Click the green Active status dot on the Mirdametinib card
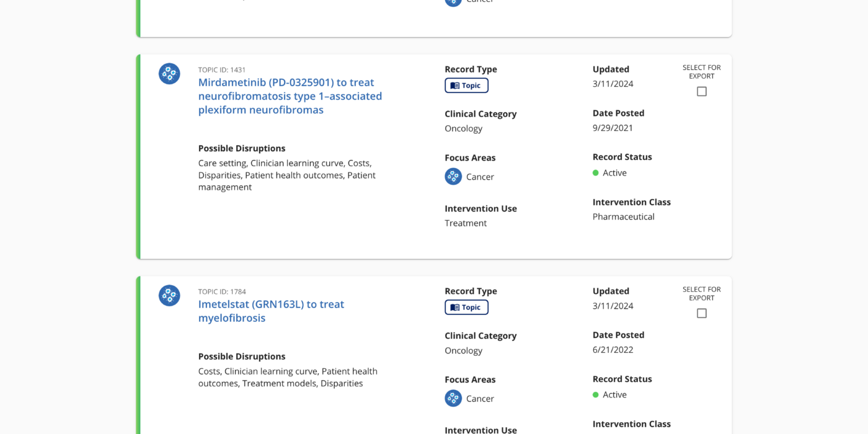 (596, 172)
